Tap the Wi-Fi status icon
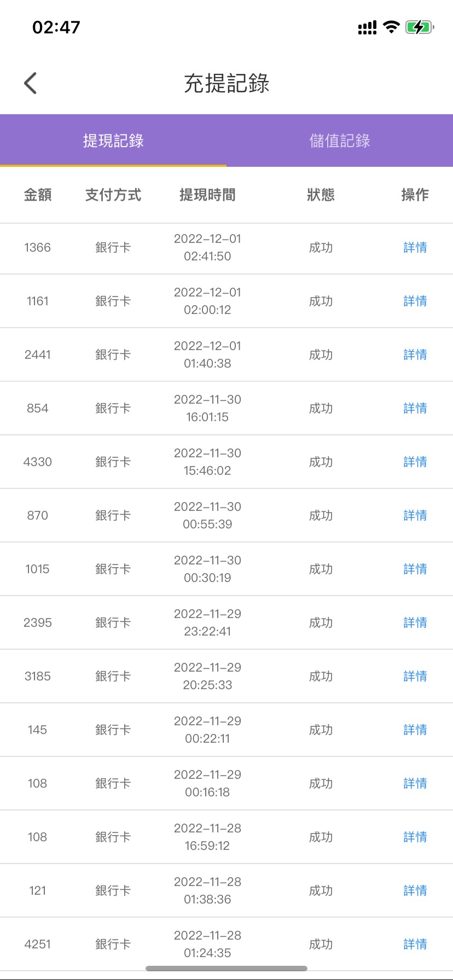The image size is (453, 980). [x=391, y=27]
